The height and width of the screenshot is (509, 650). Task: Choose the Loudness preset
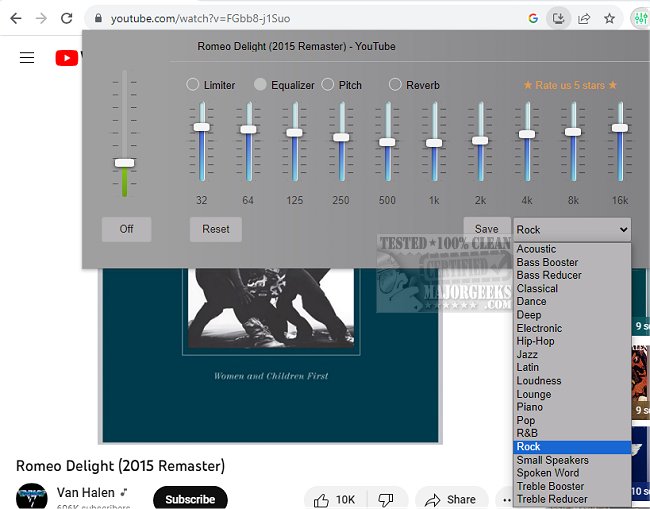coord(572,381)
